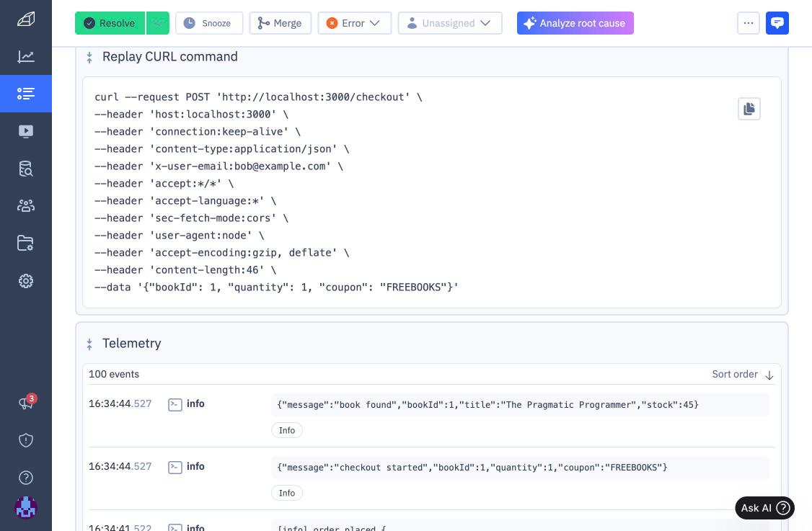Image resolution: width=812 pixels, height=531 pixels.
Task: Click the Merge button
Action: (x=280, y=23)
